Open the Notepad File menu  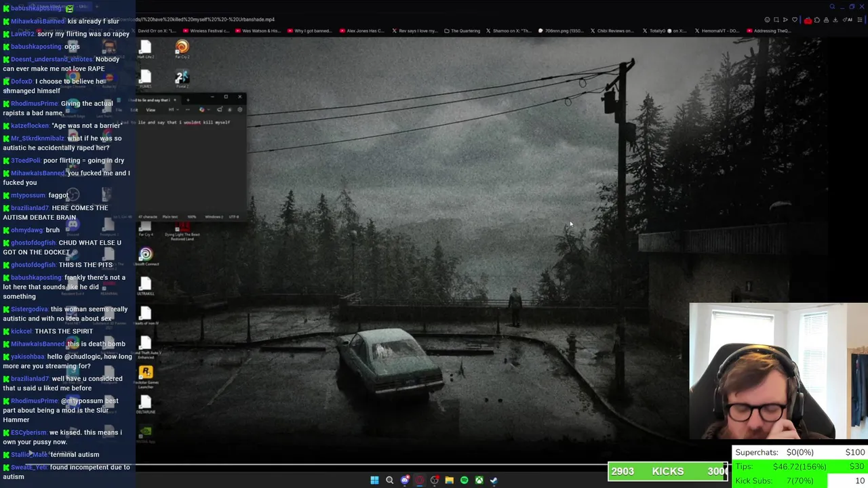click(x=119, y=110)
